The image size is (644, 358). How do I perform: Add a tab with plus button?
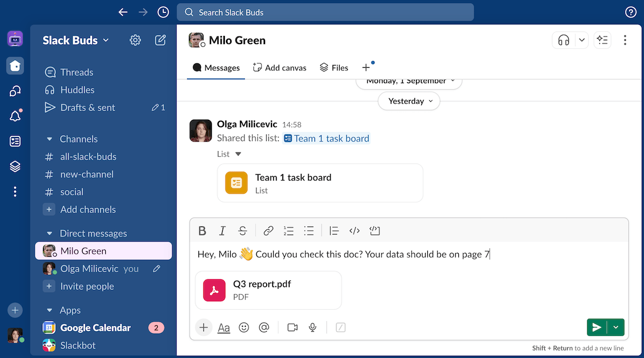pyautogui.click(x=366, y=68)
